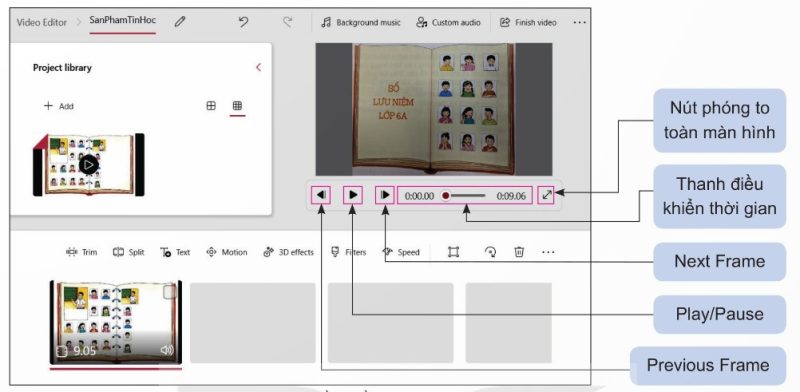Go back to Video Editor breadcrumb

click(x=42, y=22)
